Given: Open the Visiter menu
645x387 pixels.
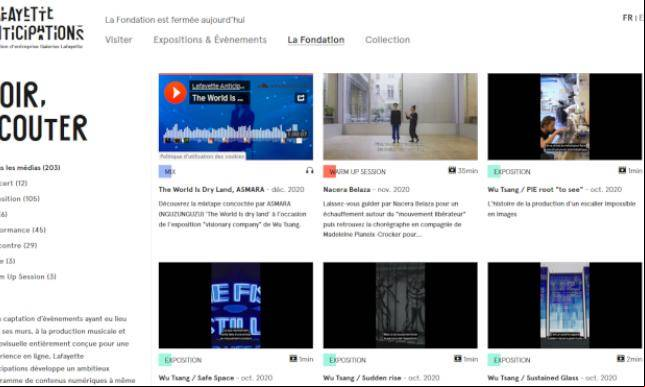Looking at the screenshot, I should (118, 40).
